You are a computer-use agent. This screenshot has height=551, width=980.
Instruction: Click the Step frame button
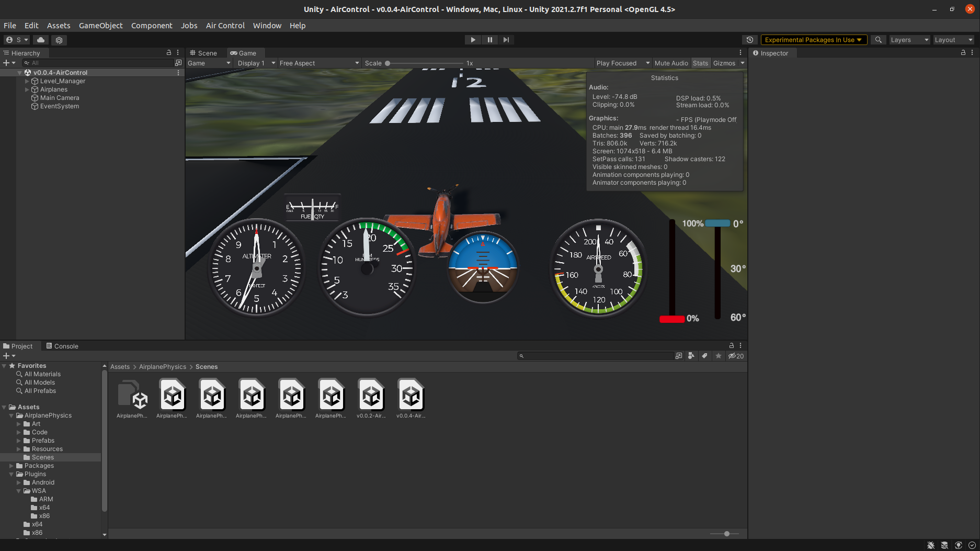click(x=506, y=40)
